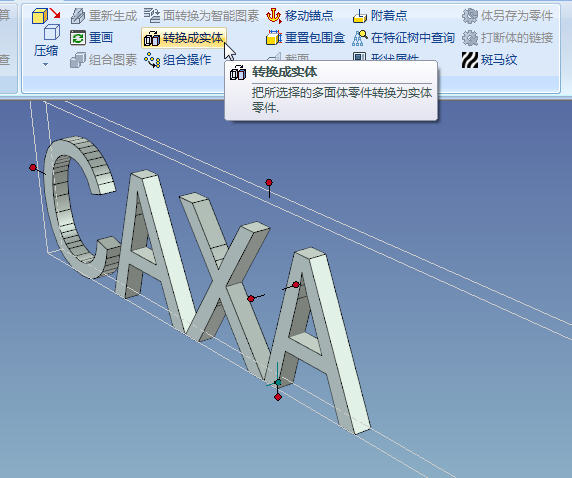Click the 形状属性 icon behind tooltip

click(x=359, y=57)
